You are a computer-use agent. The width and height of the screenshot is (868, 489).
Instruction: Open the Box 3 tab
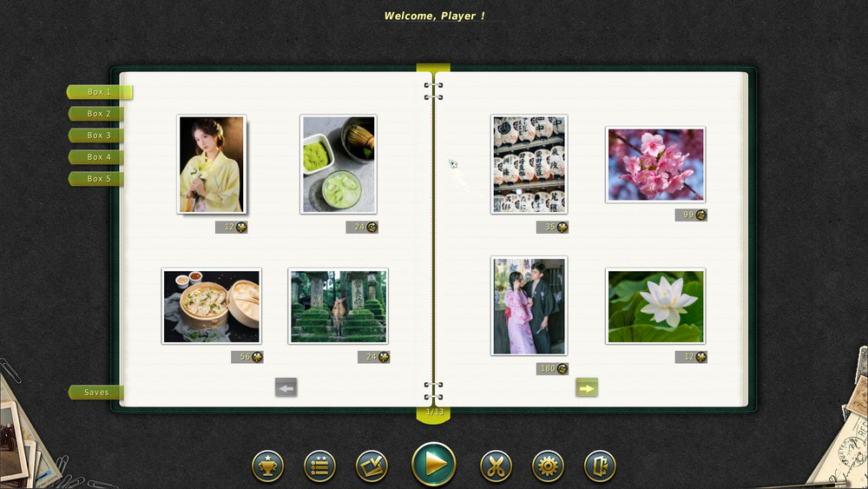(98, 135)
